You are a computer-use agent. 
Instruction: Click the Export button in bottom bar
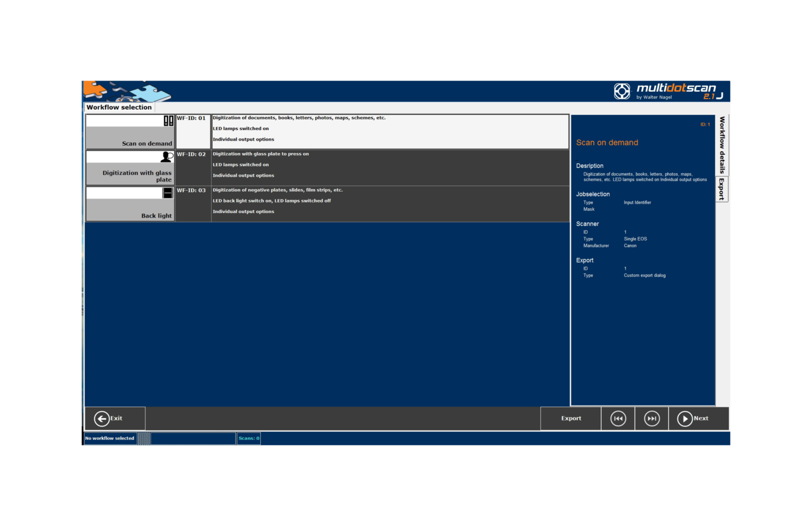tap(571, 419)
